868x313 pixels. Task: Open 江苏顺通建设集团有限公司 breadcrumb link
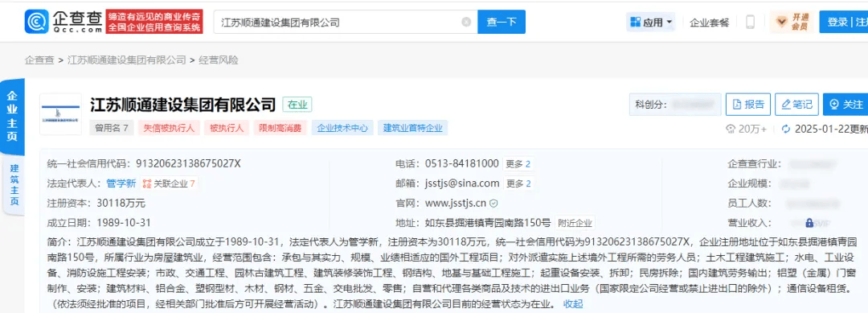127,60
